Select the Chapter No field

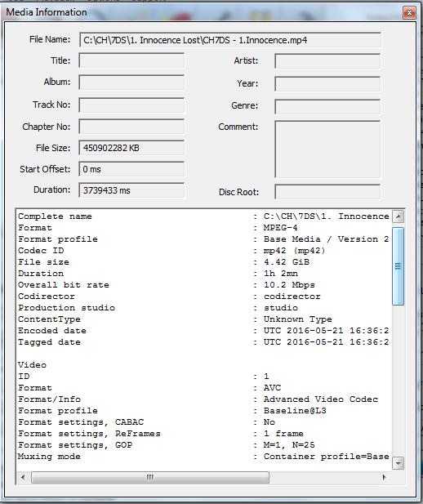(131, 127)
